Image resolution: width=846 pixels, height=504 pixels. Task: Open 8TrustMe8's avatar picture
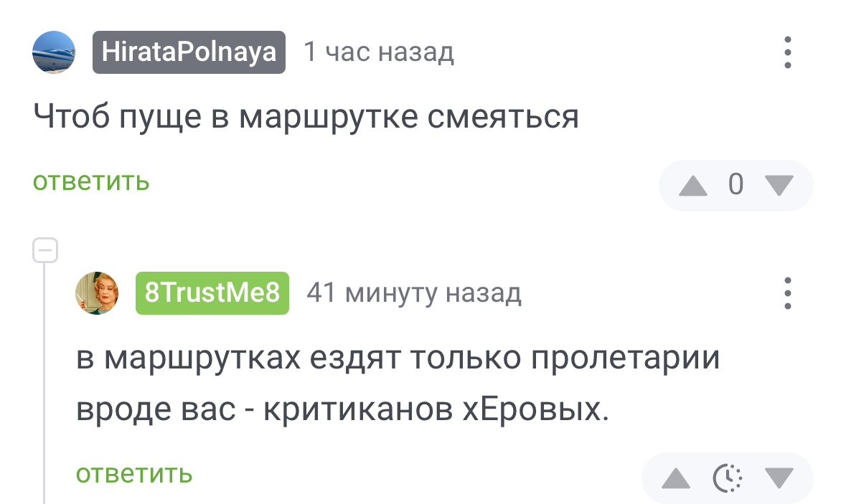[x=97, y=293]
